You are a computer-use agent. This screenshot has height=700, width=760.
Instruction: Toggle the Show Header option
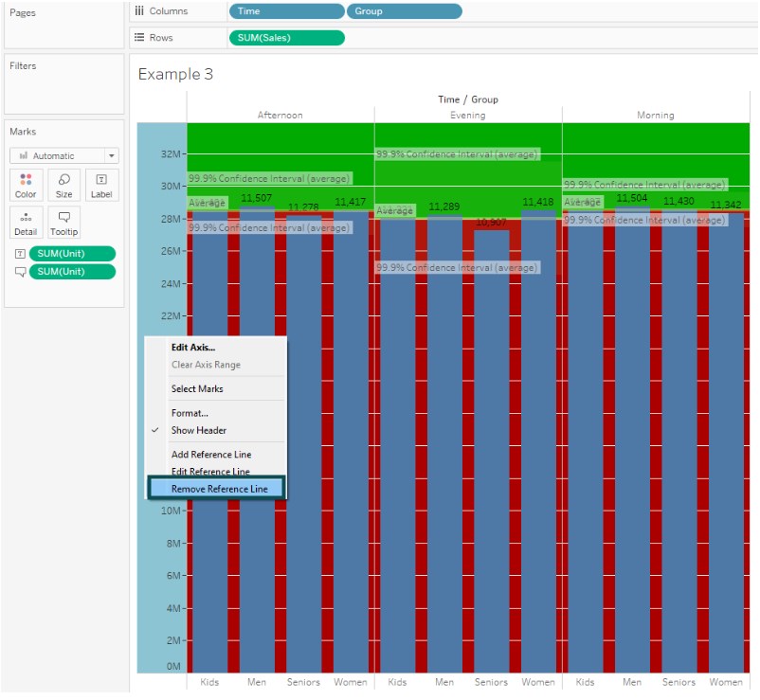click(199, 430)
